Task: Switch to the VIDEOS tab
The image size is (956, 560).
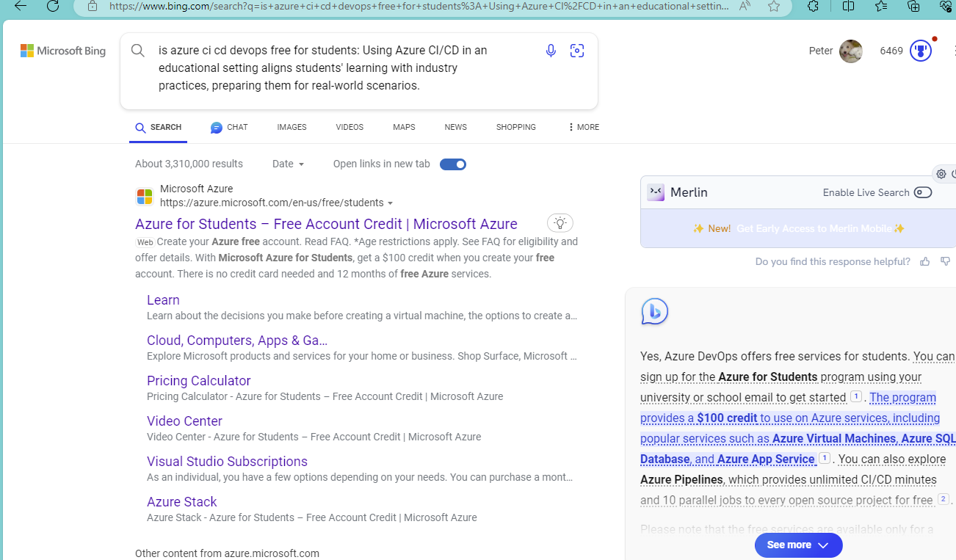Action: point(350,127)
